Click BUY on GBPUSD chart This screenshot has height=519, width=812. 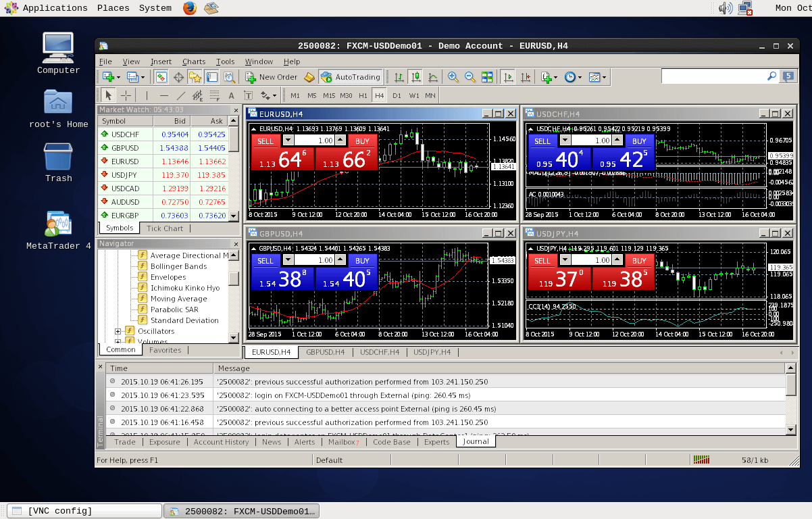(x=363, y=261)
